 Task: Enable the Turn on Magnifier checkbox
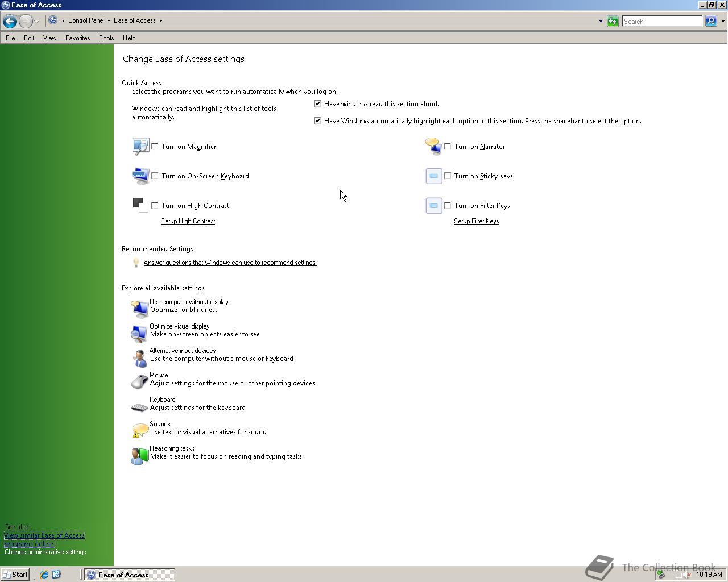click(x=155, y=146)
